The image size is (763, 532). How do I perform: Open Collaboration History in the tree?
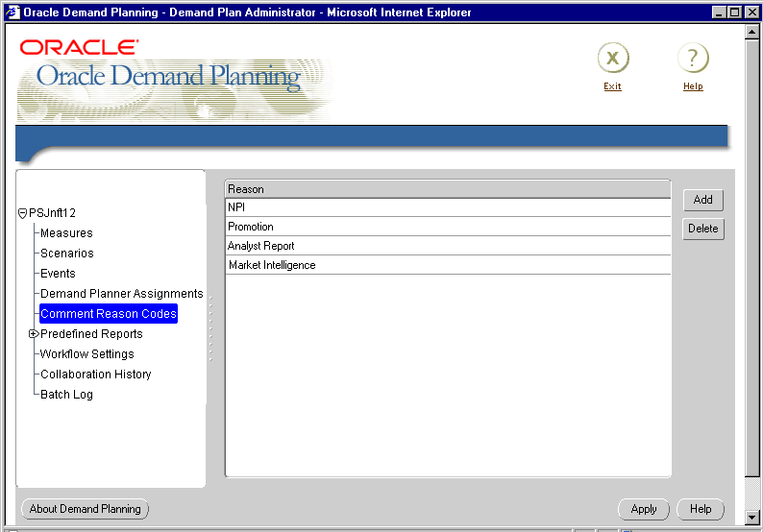[96, 374]
